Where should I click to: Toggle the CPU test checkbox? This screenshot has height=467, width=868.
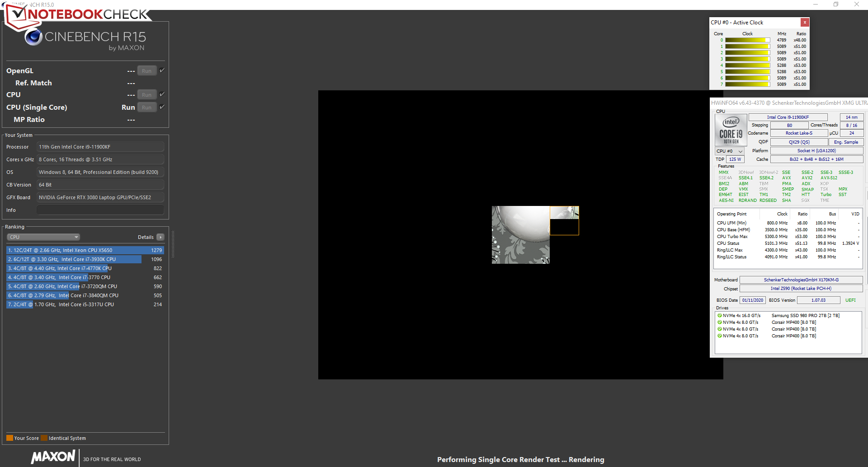pyautogui.click(x=162, y=94)
